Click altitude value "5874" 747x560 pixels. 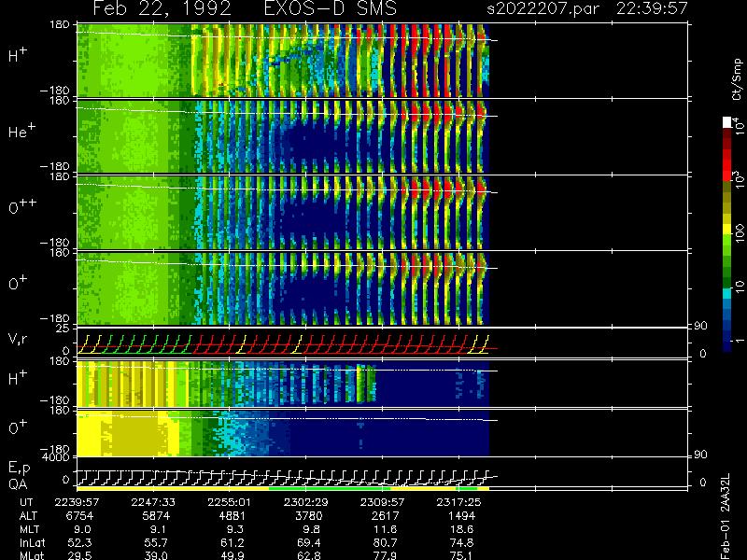pyautogui.click(x=156, y=516)
